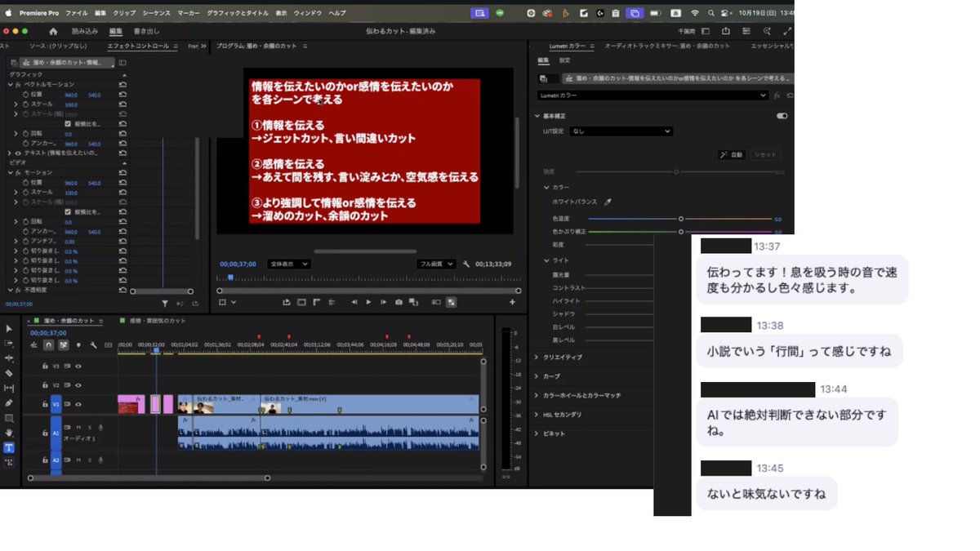This screenshot has height=551, width=980.
Task: Open program monitor settings wrench
Action: [466, 264]
